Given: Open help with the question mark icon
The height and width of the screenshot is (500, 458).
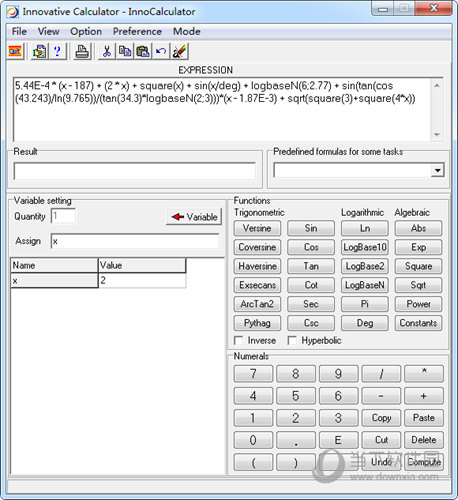Looking at the screenshot, I should (x=57, y=51).
